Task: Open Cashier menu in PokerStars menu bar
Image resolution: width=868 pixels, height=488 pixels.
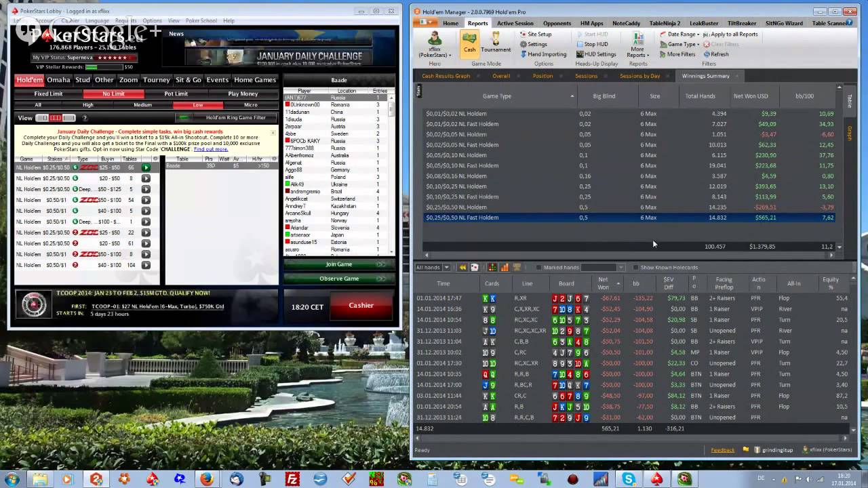Action: click(70, 21)
